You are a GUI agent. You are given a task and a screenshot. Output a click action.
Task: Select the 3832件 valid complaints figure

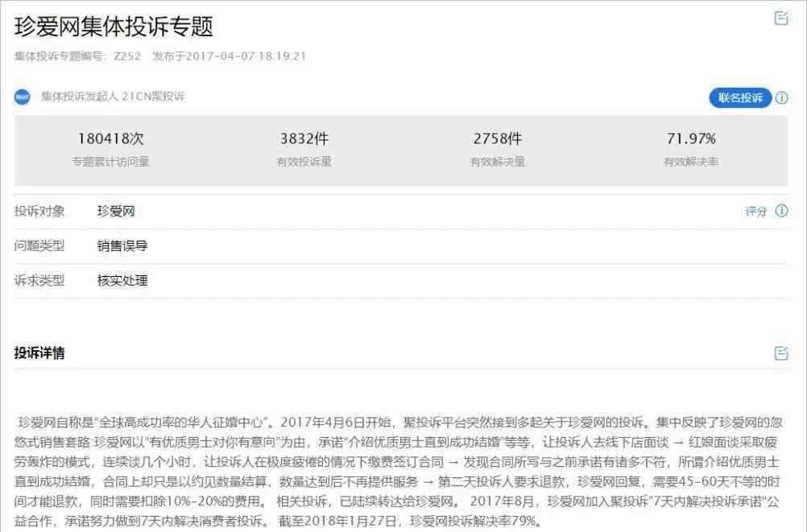[304, 138]
